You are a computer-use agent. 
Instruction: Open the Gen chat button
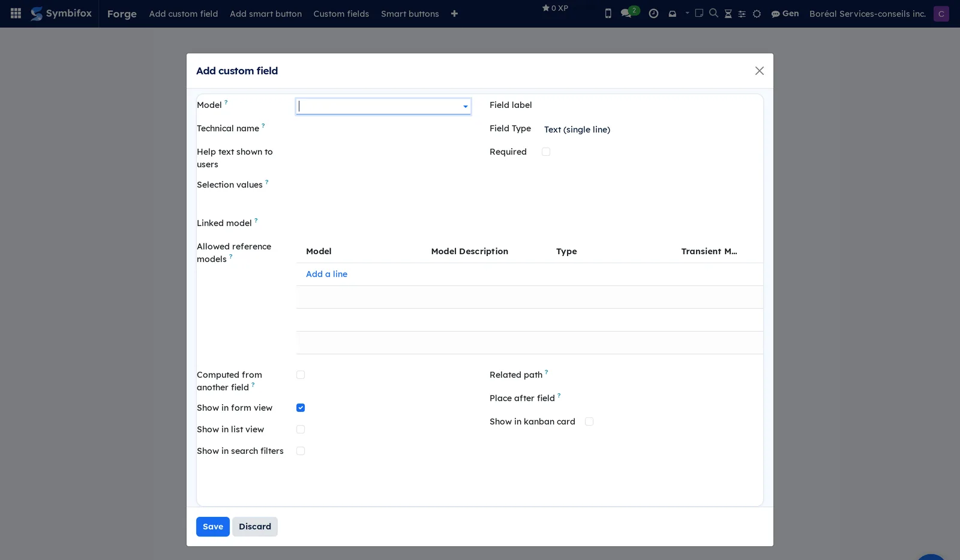click(785, 13)
